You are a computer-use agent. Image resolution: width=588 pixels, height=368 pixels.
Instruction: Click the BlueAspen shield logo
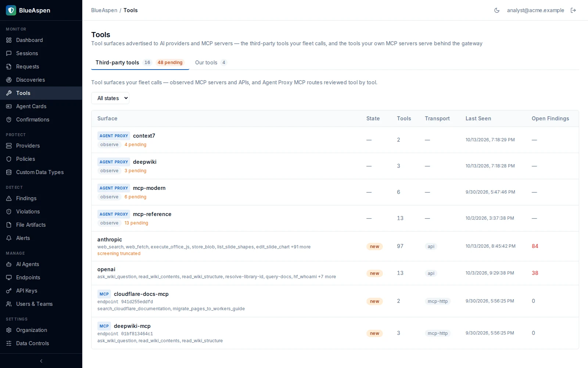[11, 10]
